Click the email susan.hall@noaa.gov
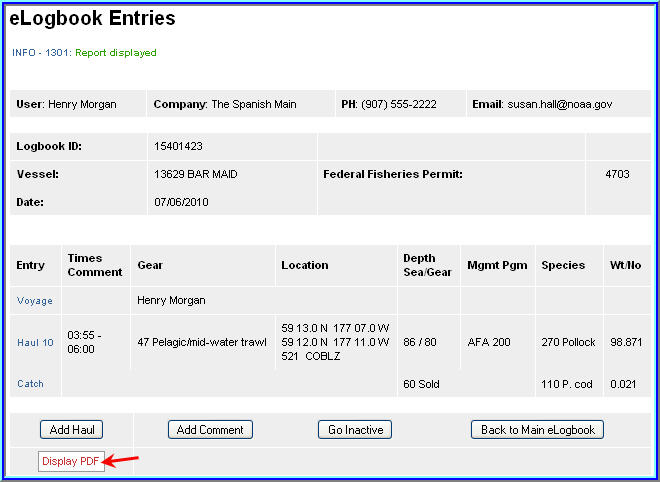The image size is (660, 482). tap(560, 104)
